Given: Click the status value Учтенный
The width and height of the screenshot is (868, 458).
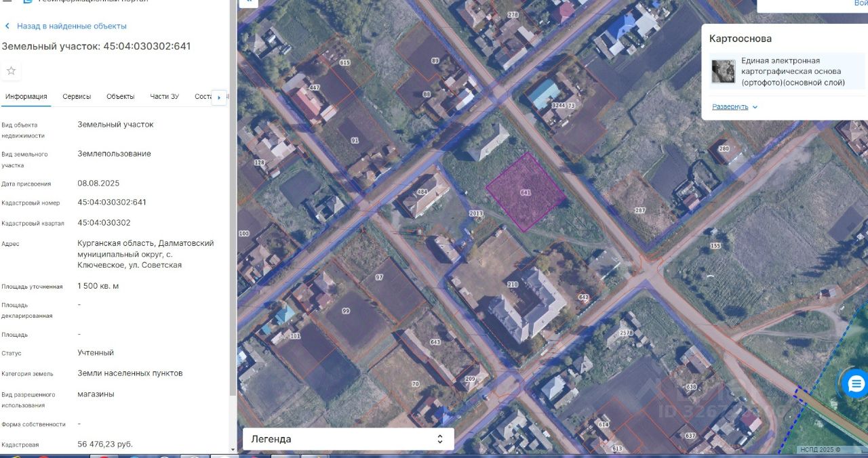Looking at the screenshot, I should 96,352.
